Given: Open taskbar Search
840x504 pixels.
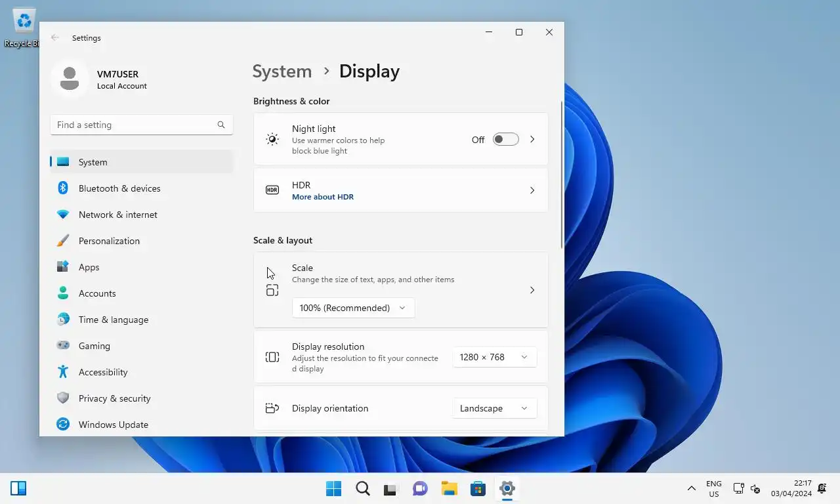Looking at the screenshot, I should coord(363,488).
